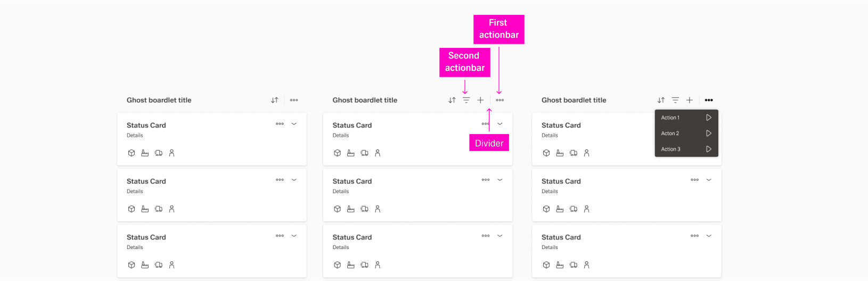Click the person icon on first boardlet's top card

coord(171,153)
